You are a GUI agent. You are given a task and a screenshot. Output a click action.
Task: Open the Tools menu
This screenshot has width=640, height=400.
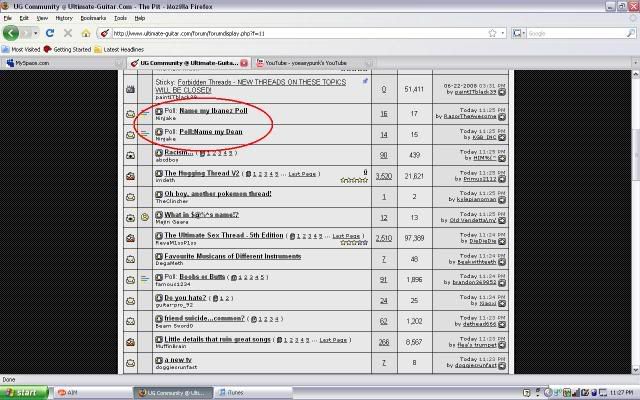(x=120, y=18)
